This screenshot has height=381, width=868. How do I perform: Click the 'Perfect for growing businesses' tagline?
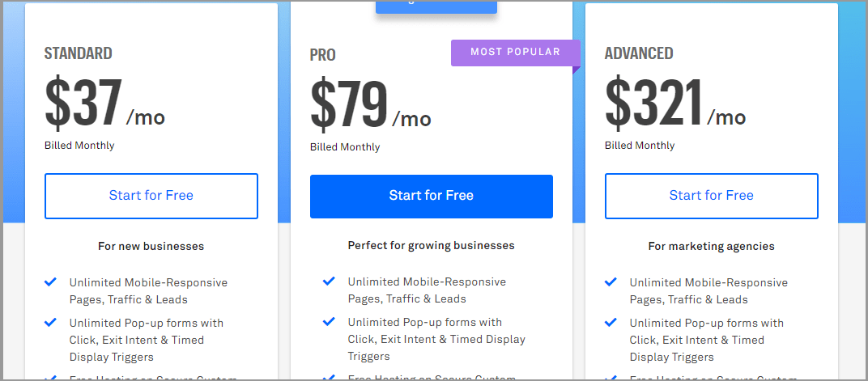tap(431, 245)
